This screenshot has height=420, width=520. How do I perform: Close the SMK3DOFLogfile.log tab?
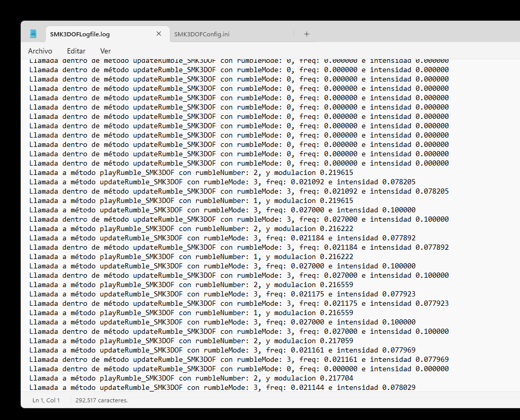tap(158, 33)
